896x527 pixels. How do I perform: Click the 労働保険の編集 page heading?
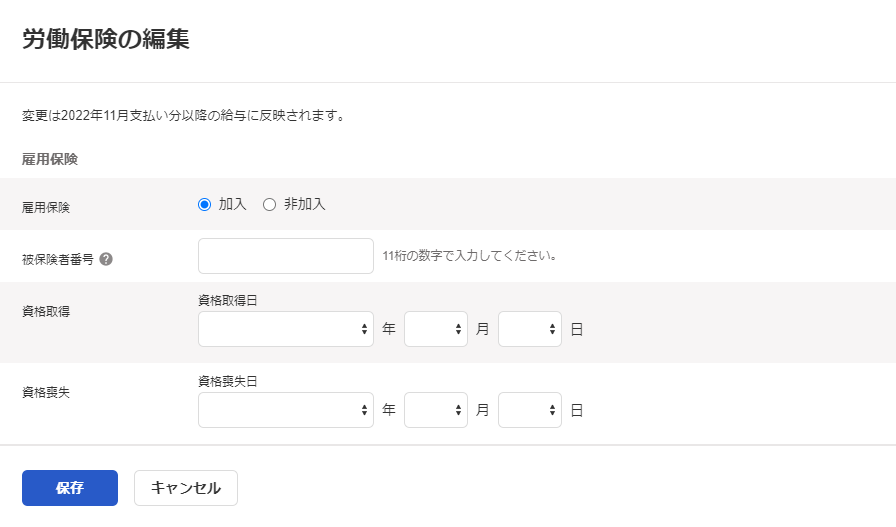pos(106,40)
